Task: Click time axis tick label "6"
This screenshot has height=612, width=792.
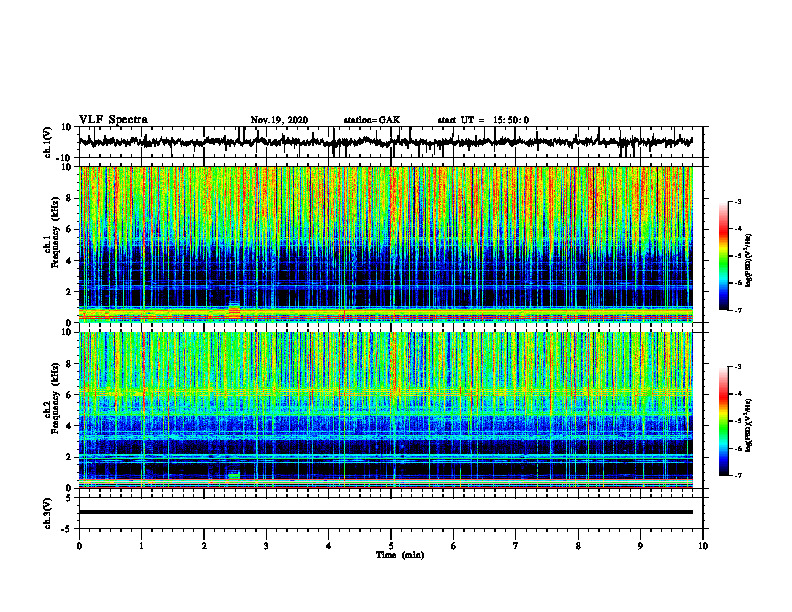Action: 454,546
